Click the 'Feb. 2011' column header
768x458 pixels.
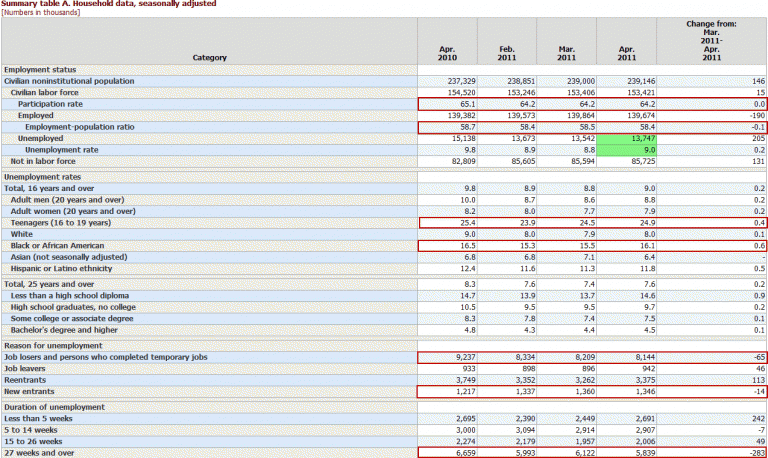(506, 52)
